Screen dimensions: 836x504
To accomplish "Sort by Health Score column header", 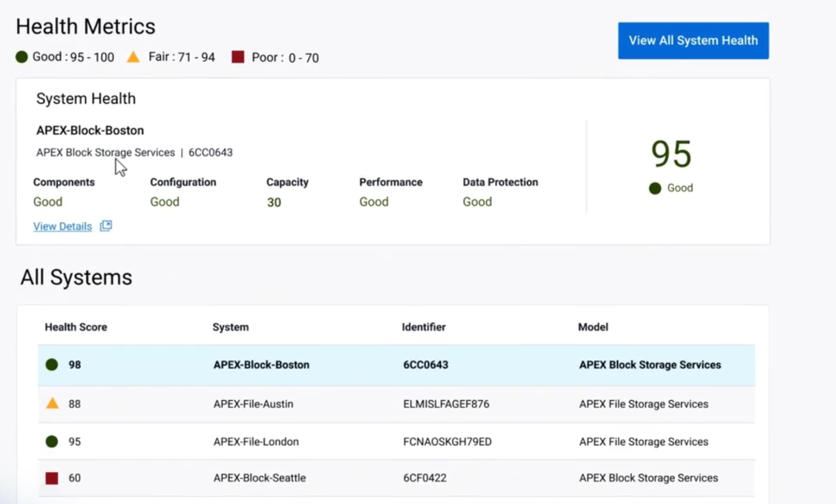I will point(76,327).
